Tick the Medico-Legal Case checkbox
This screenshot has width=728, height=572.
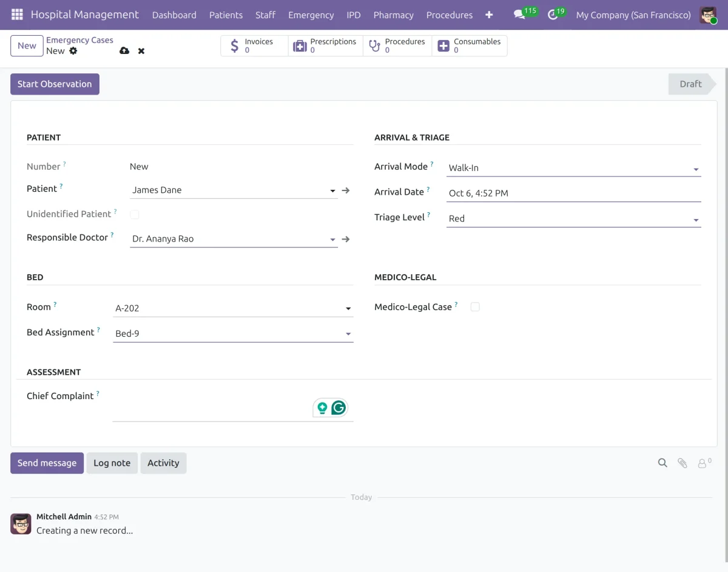(x=475, y=307)
